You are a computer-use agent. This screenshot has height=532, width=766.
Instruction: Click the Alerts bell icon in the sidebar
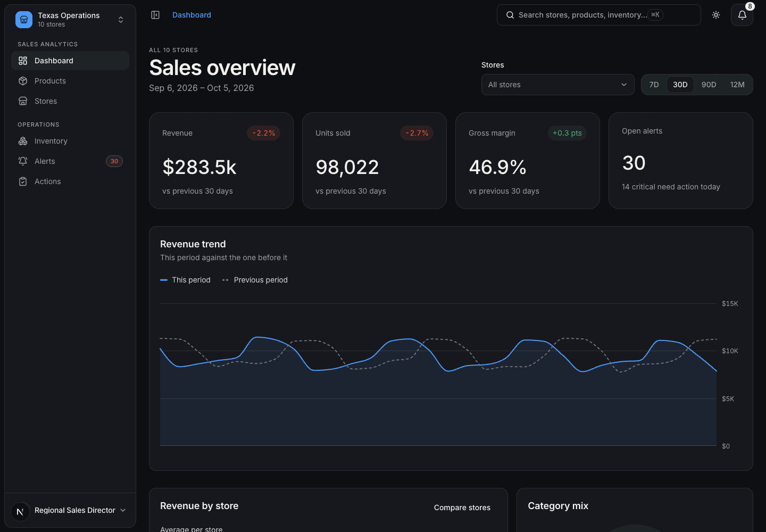click(23, 161)
